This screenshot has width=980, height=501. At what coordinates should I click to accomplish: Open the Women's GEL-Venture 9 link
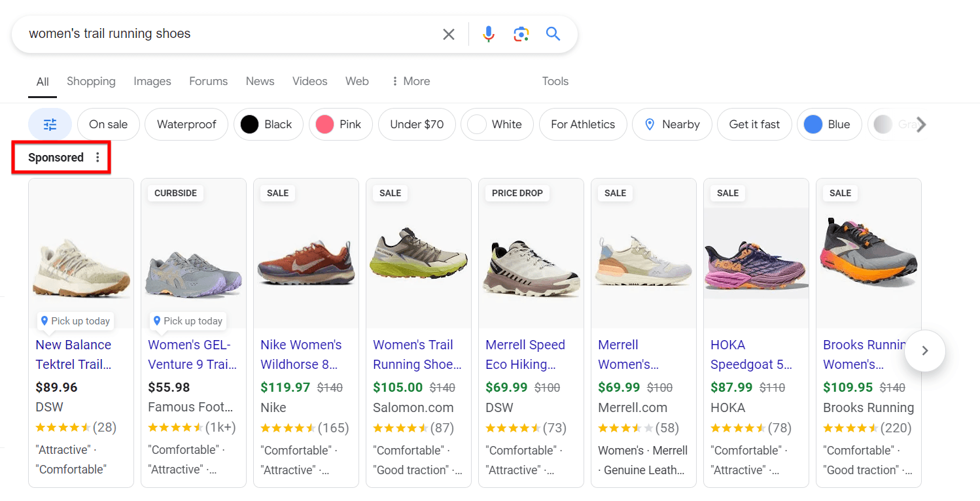192,354
